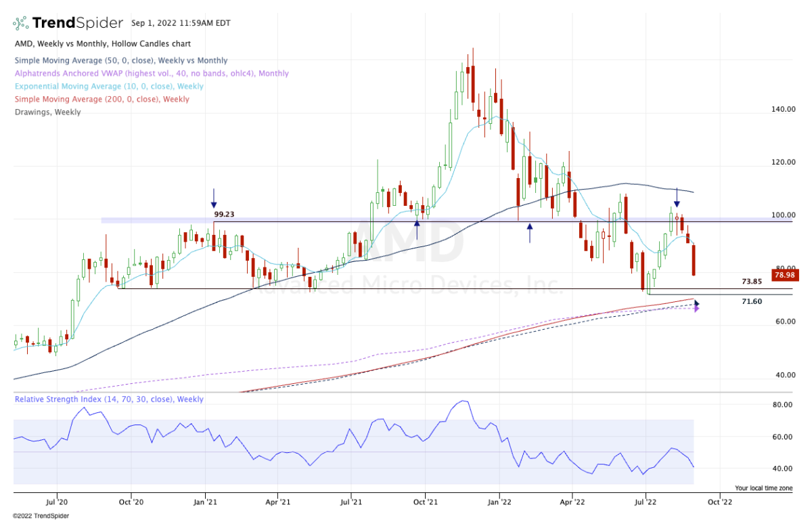Viewport: 812px width, 522px height.
Task: Select the downward arrow annotation above the 99.23 label
Action: click(x=214, y=201)
